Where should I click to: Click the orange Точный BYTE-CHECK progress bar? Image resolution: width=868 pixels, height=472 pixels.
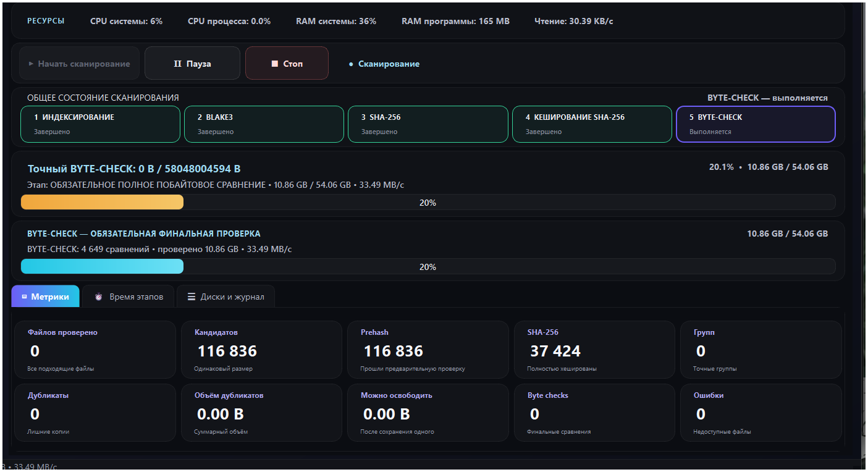pos(428,203)
